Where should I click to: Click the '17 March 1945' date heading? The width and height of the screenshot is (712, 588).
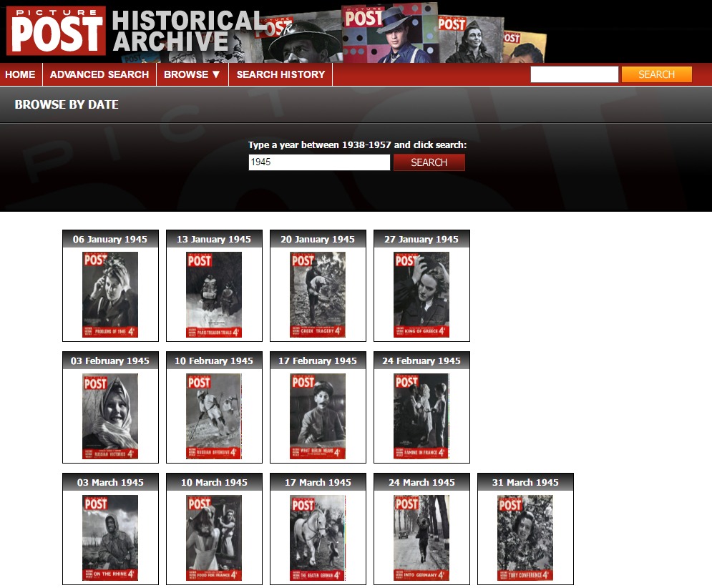click(318, 483)
